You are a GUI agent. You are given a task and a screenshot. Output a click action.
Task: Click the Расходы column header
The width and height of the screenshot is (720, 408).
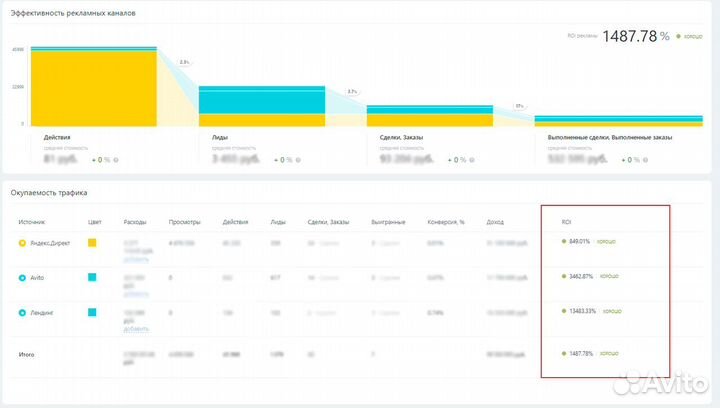click(134, 222)
